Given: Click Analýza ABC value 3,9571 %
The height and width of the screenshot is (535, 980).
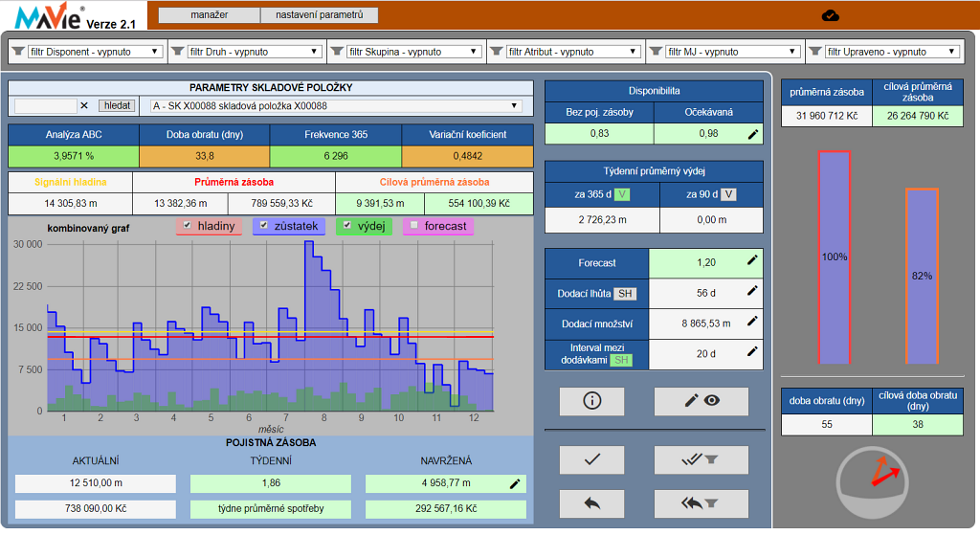Looking at the screenshot, I should (x=74, y=156).
